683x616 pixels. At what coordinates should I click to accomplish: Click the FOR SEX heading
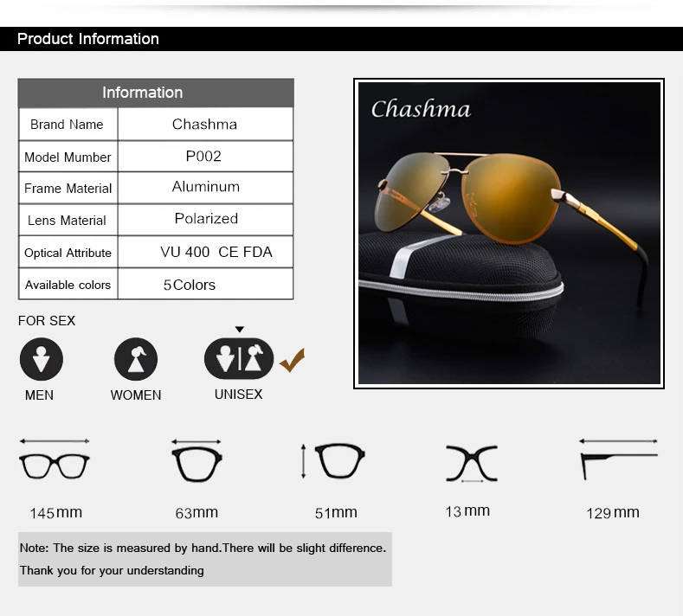(47, 321)
